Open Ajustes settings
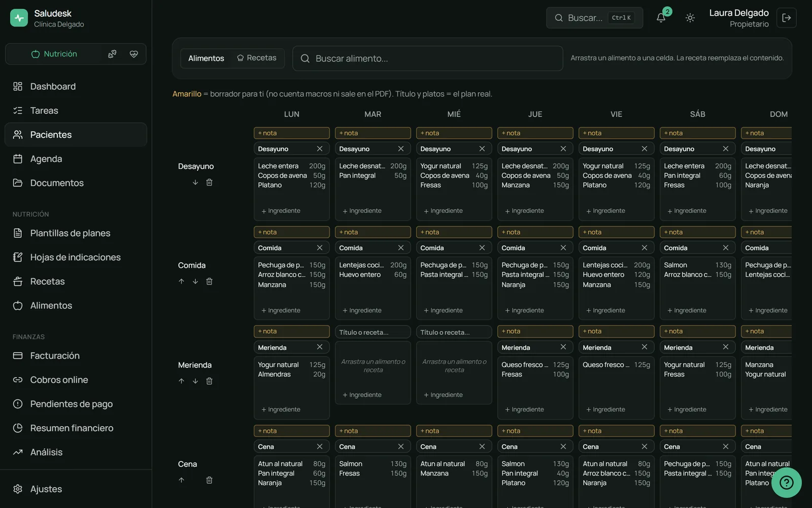Image resolution: width=812 pixels, height=508 pixels. coord(76,489)
